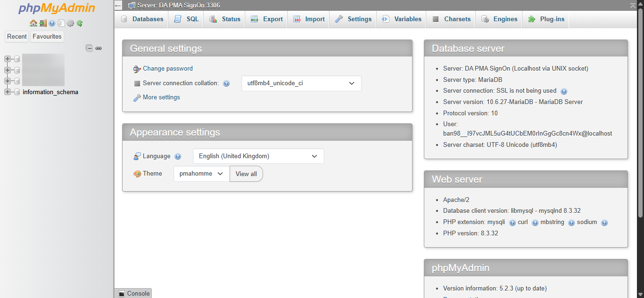Open the Settings tab
The image size is (644, 298).
(x=353, y=19)
